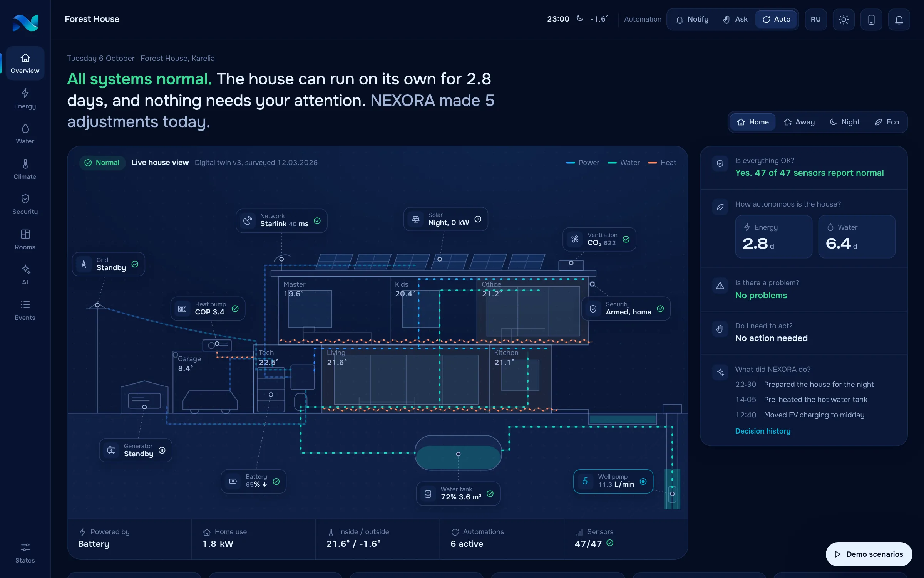Switch house mode to Night
Viewport: 924px width, 578px height.
click(x=844, y=122)
